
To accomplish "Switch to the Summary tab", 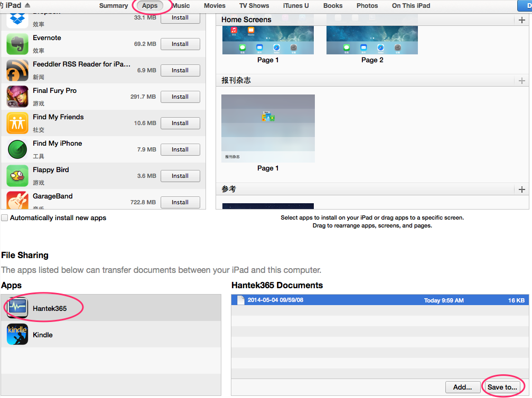I will coord(114,6).
